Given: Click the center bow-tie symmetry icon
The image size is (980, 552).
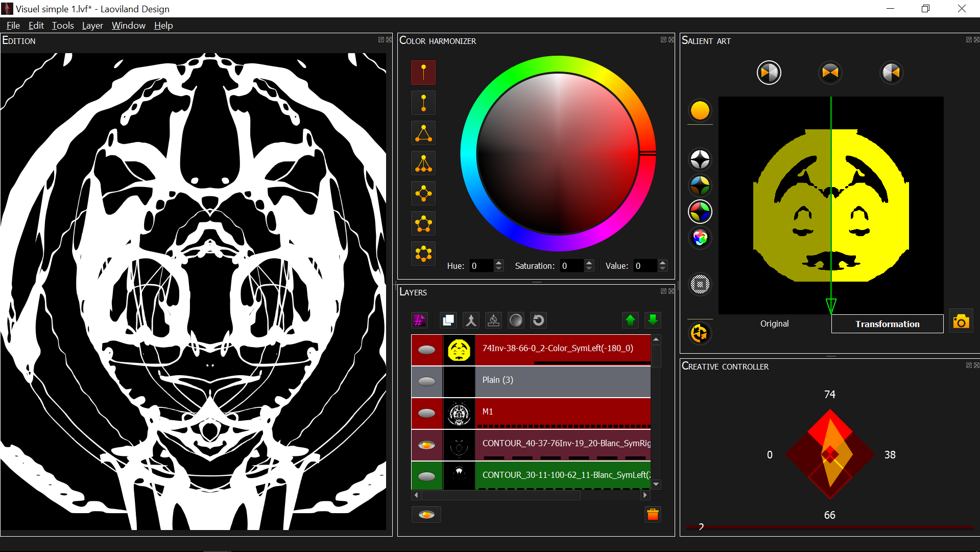Looking at the screenshot, I should pyautogui.click(x=830, y=73).
